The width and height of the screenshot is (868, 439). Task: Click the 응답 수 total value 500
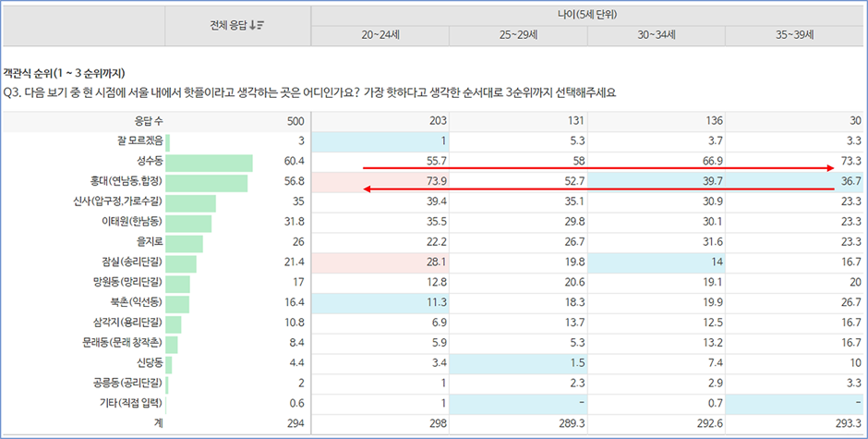click(x=295, y=122)
